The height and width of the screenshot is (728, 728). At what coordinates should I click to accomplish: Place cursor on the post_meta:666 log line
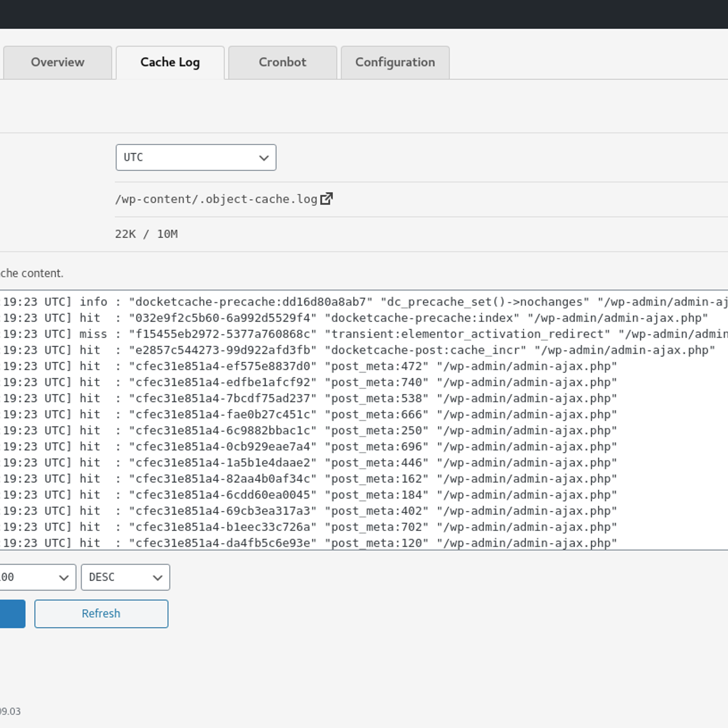(364, 415)
